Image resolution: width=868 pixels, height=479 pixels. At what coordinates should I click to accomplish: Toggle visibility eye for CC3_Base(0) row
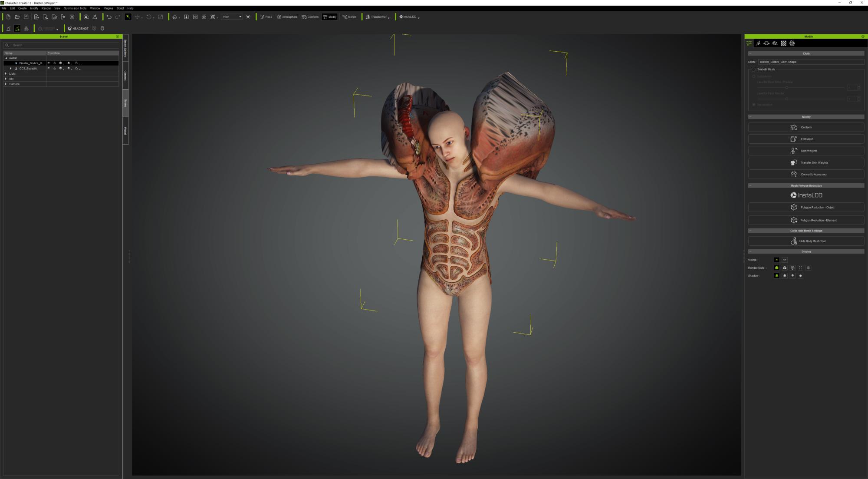coord(49,69)
